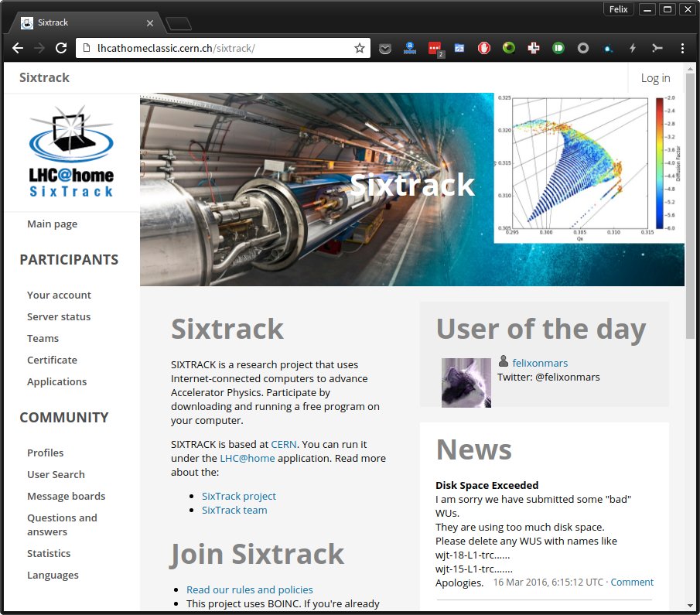Click the page vertical scrollbar down arrow

(691, 604)
